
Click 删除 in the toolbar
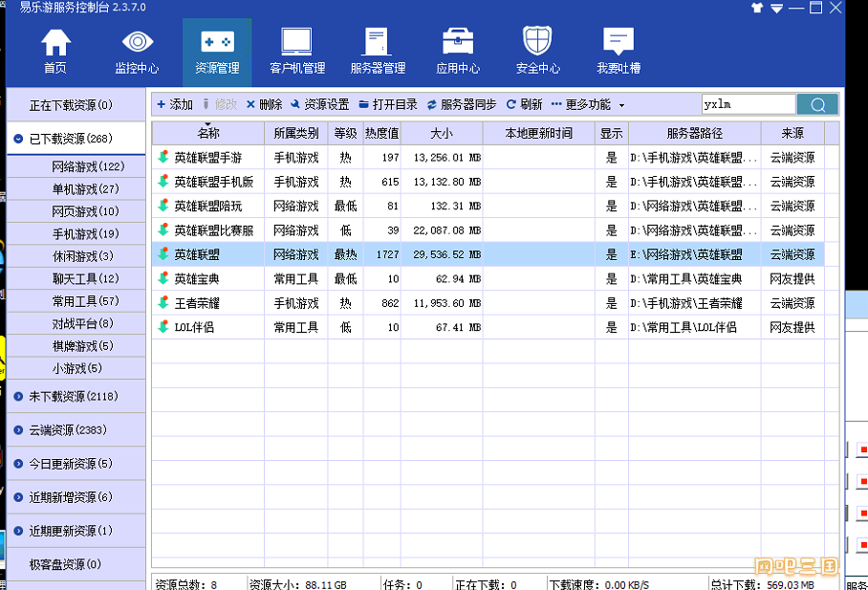[264, 104]
